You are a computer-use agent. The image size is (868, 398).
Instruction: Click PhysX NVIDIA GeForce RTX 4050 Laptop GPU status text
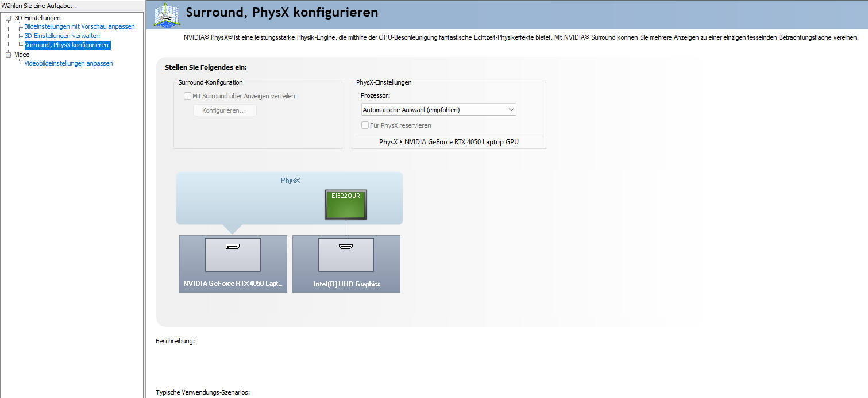pos(449,141)
